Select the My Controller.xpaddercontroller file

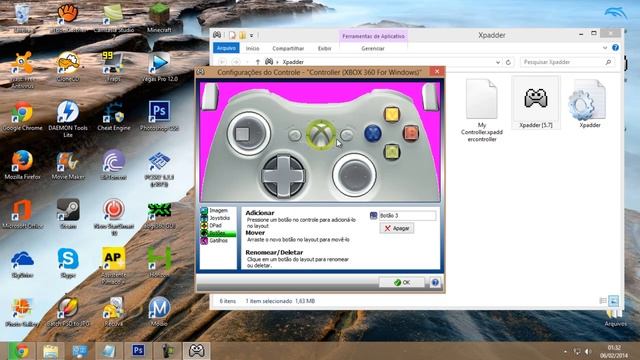tap(482, 111)
